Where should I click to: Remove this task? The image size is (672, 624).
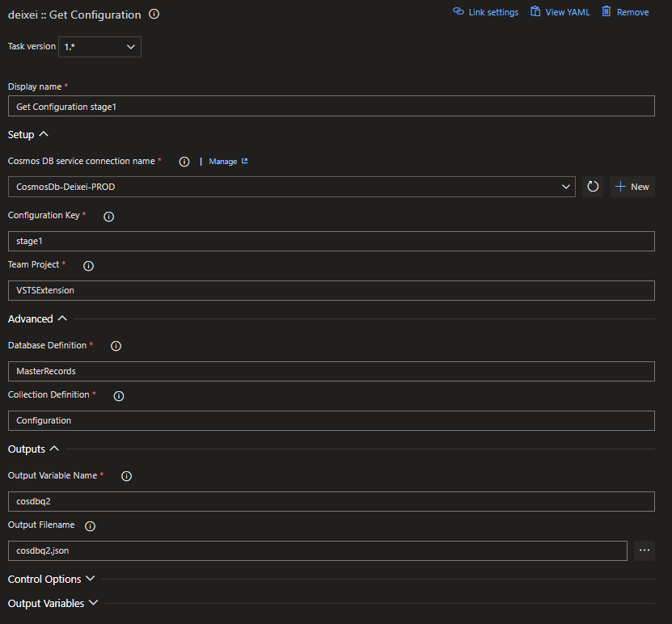[x=625, y=12]
